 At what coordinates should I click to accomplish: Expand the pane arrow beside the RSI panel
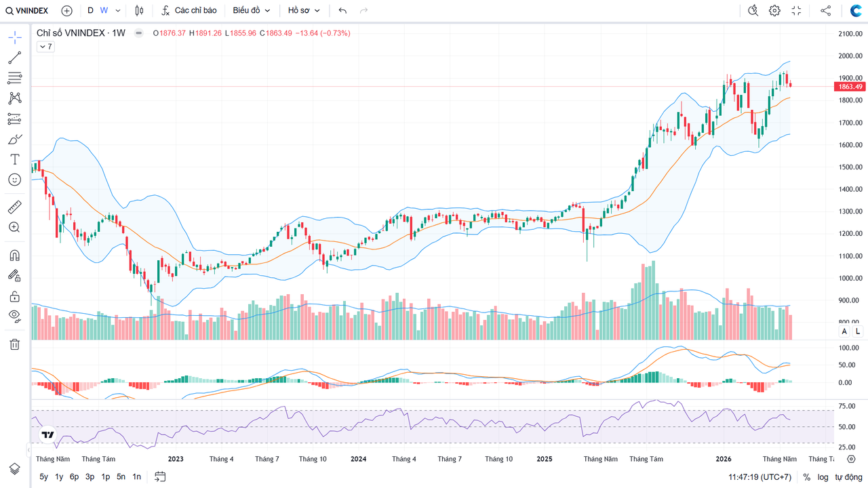pos(28,449)
